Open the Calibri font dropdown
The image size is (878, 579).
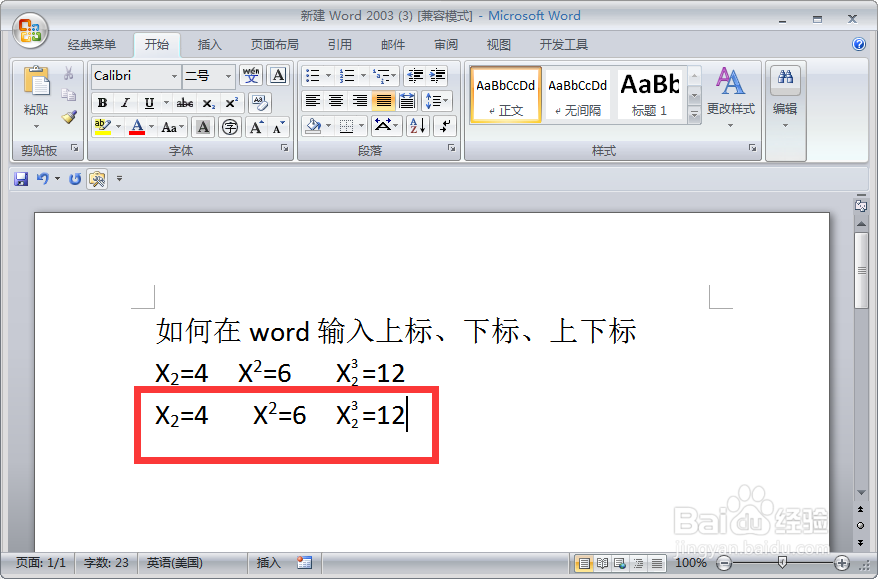click(x=174, y=75)
